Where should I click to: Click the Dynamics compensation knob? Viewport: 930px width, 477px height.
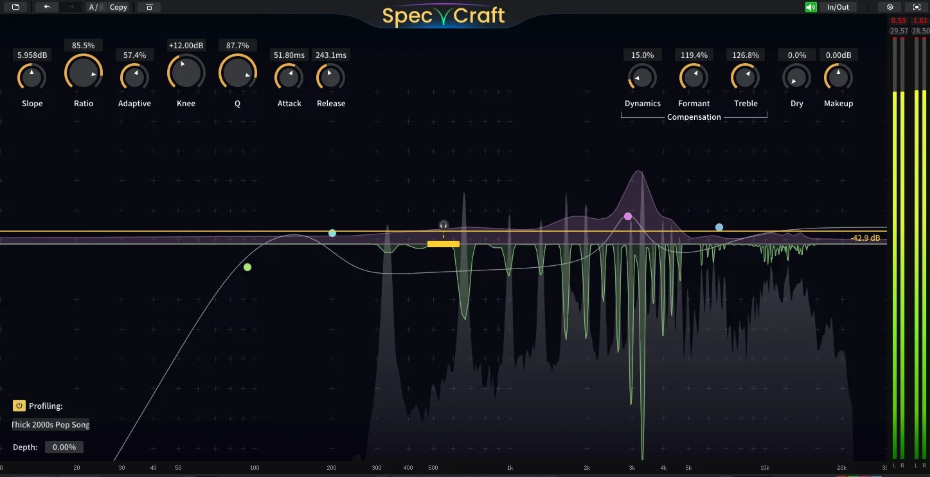[642, 77]
